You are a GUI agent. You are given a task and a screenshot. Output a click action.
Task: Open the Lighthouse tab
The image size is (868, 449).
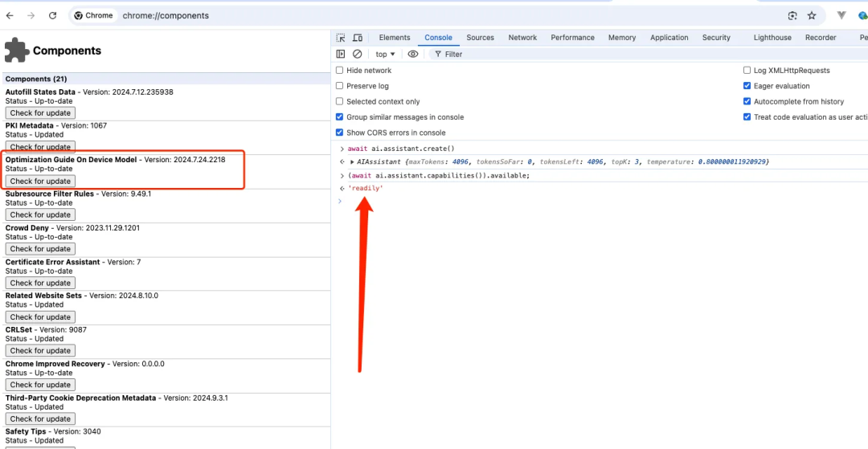coord(772,38)
